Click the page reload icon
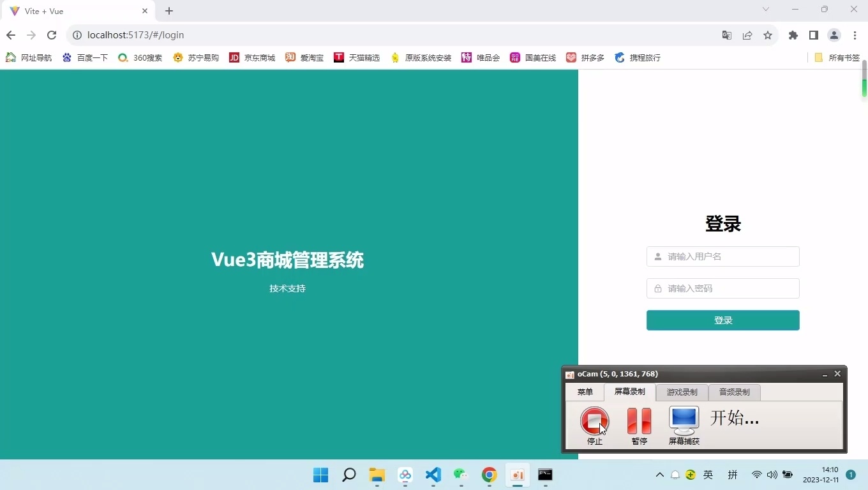 pos(52,35)
